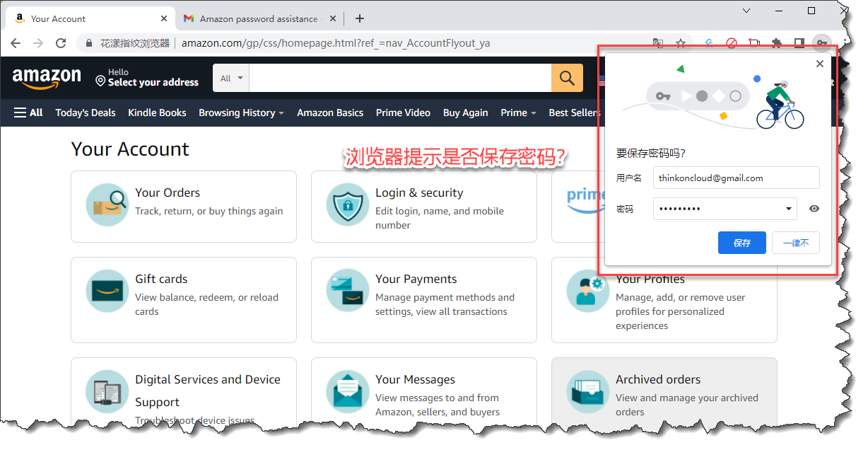Click the username field with thinkoncloud@gmail.com
Viewport: 868px width, 450px height.
pyautogui.click(x=737, y=178)
